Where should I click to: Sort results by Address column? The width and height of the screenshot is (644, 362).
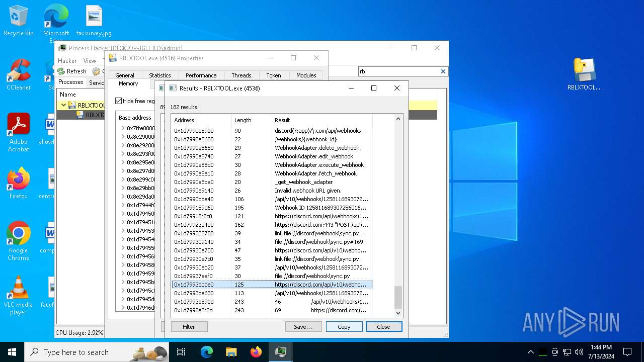(201, 120)
